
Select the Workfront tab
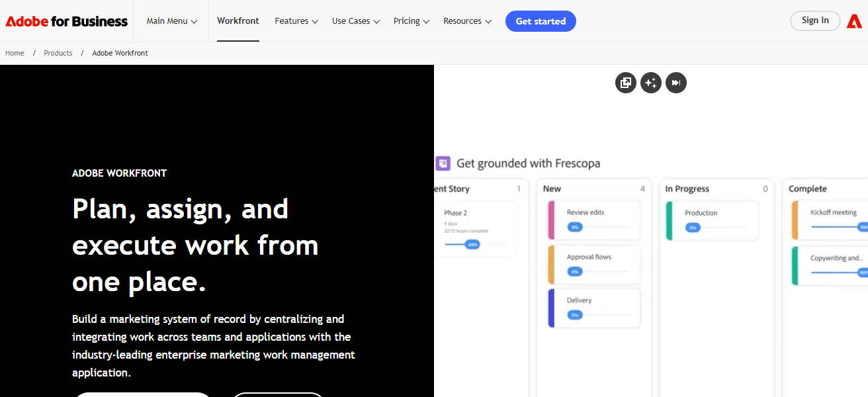pos(238,21)
